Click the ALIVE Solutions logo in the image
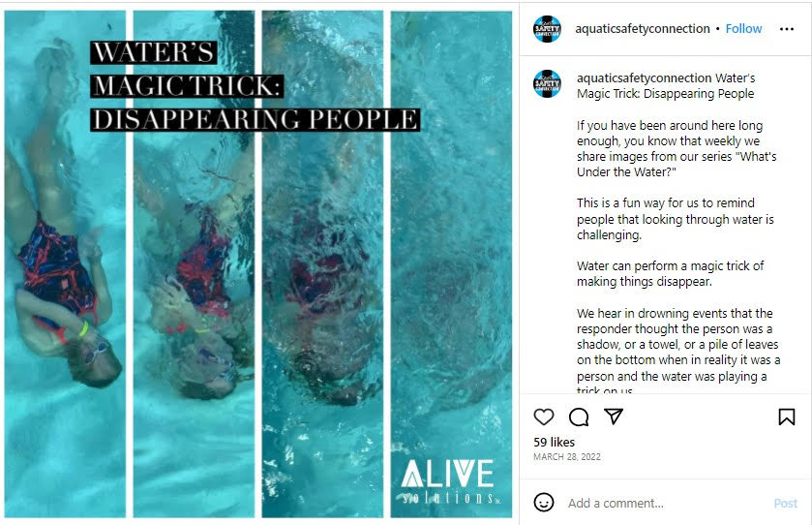Viewport: 812px width, 525px height. pos(448,481)
